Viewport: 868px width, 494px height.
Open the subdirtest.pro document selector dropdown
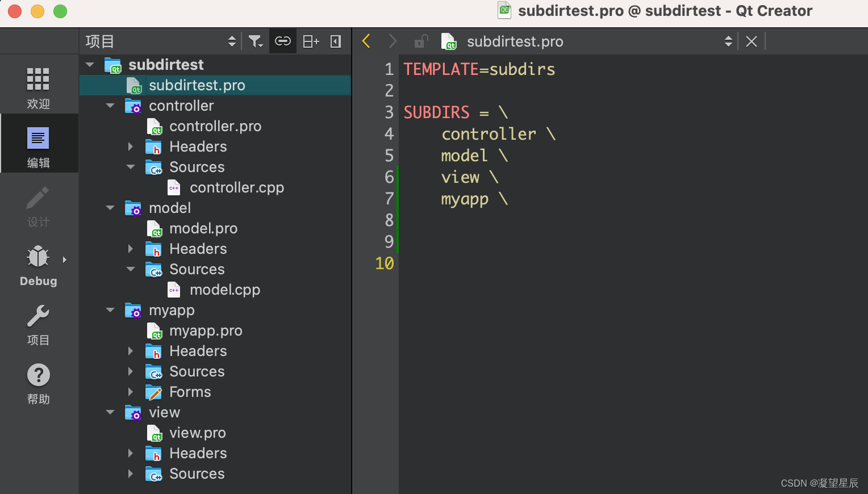[x=728, y=41]
